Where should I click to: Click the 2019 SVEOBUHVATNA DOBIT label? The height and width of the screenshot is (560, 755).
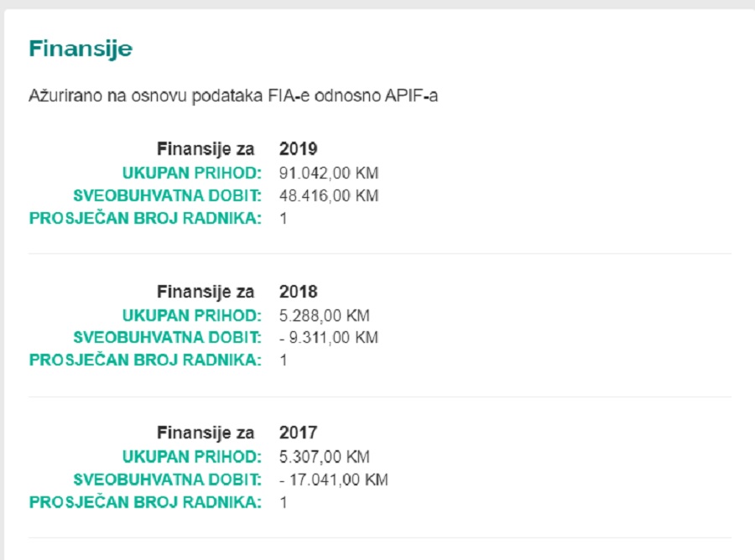[167, 195]
